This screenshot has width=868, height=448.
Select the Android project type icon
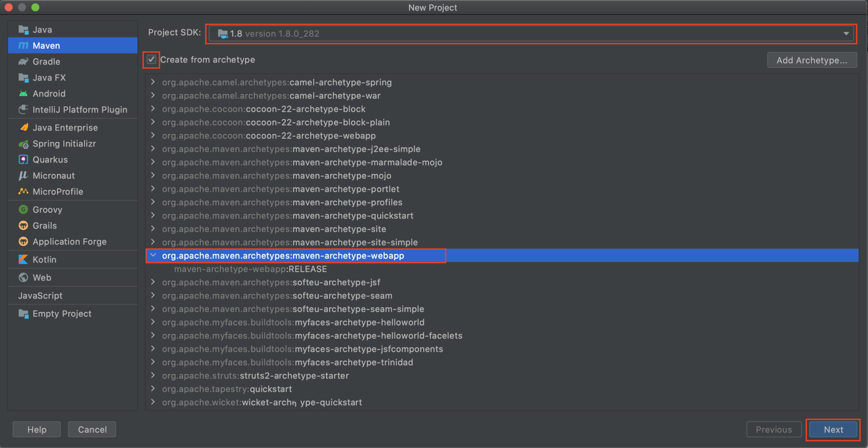[x=24, y=94]
